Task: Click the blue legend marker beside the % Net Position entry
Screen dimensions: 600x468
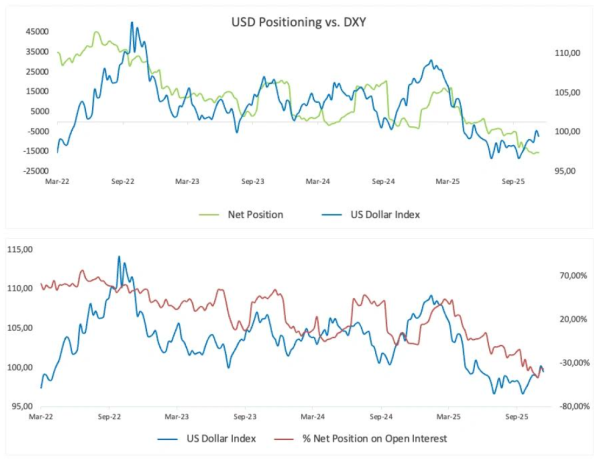Action: click(168, 438)
